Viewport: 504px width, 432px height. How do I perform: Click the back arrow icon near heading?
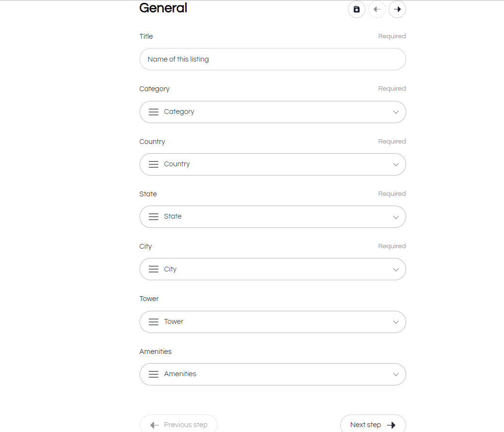377,9
